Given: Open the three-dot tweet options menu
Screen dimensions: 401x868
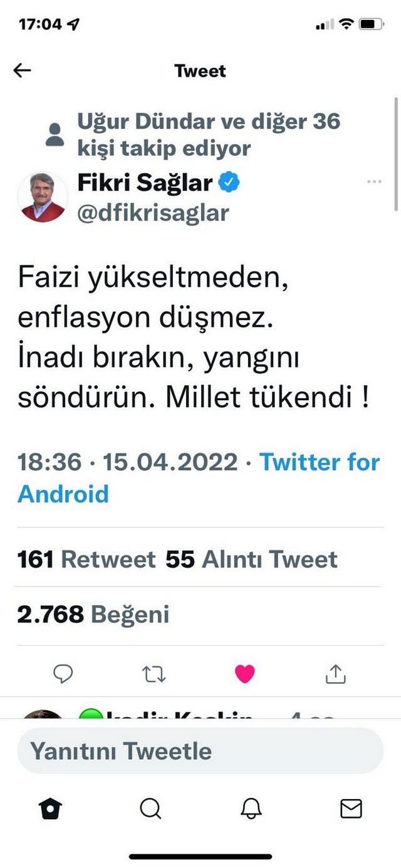Looking at the screenshot, I should tap(374, 182).
